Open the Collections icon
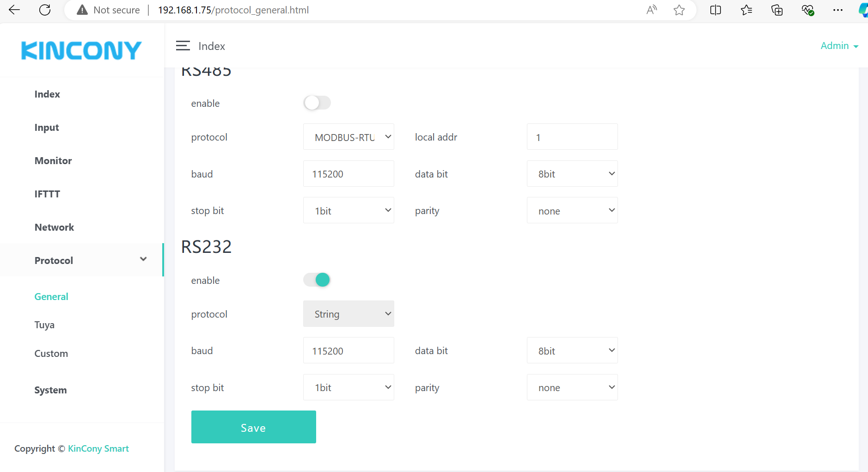Image resolution: width=868 pixels, height=472 pixels. 777,10
